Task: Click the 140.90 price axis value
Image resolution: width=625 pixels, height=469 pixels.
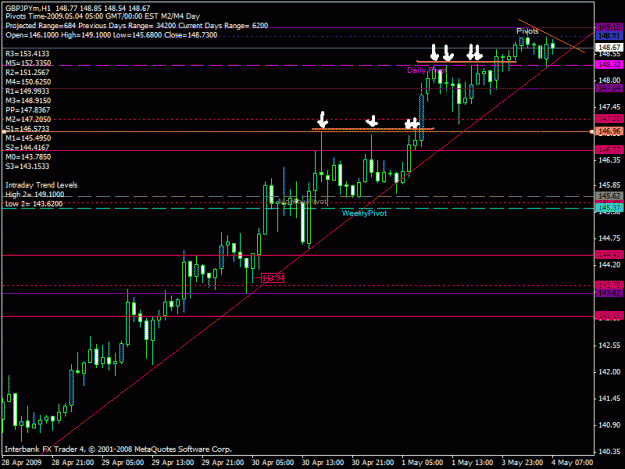Action: 609,425
